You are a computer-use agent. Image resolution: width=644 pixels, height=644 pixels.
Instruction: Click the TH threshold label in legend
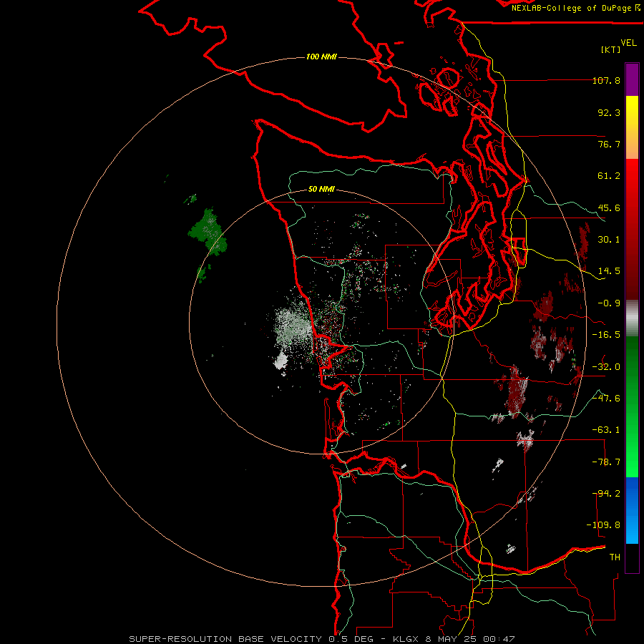(615, 557)
